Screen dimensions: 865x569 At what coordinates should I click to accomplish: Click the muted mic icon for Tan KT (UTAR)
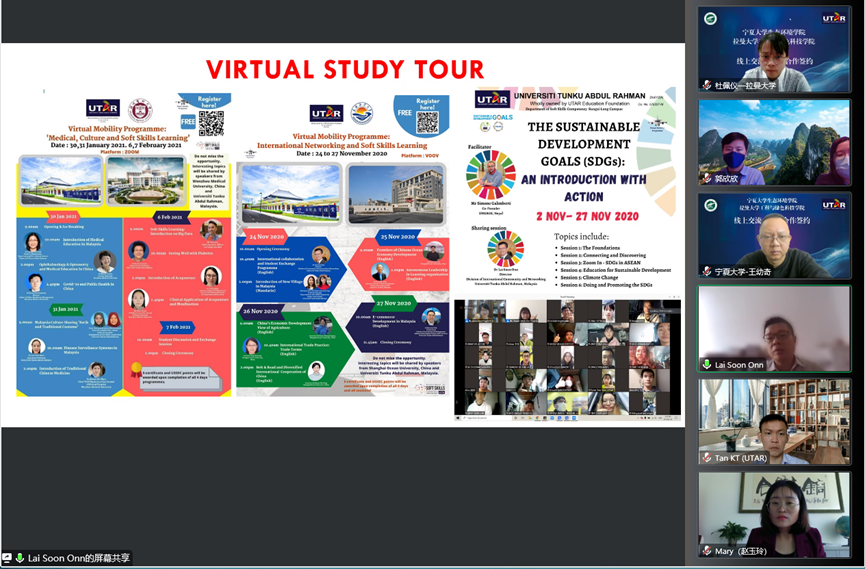click(x=707, y=458)
